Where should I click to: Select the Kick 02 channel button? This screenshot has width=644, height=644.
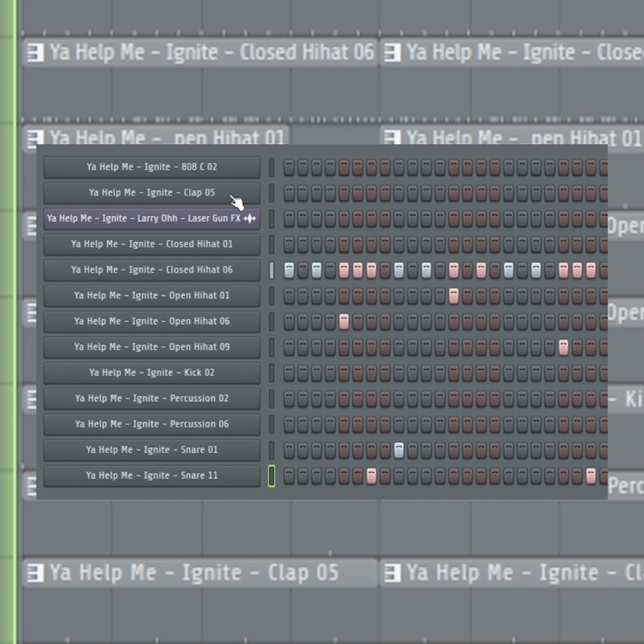point(151,373)
